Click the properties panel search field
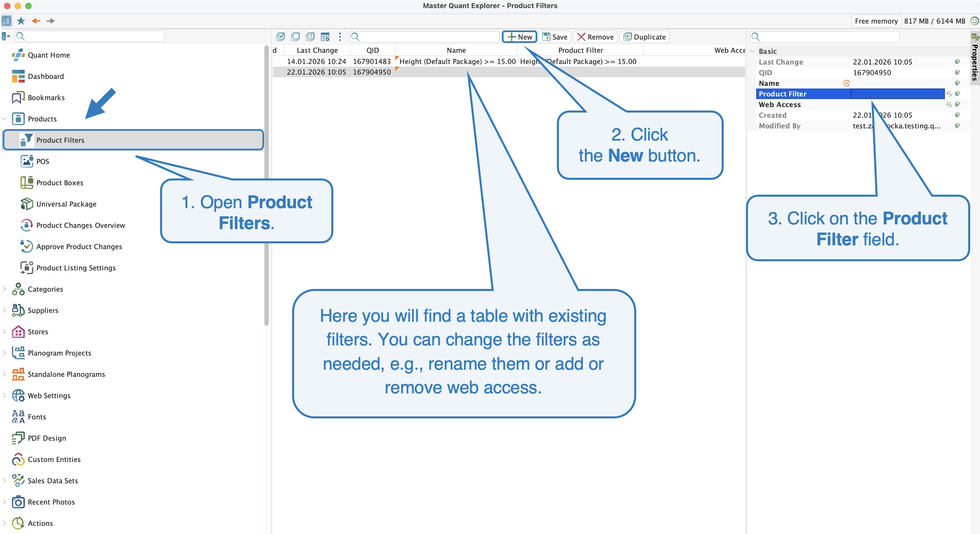Viewport: 980px width, 534px height. pyautogui.click(x=824, y=37)
